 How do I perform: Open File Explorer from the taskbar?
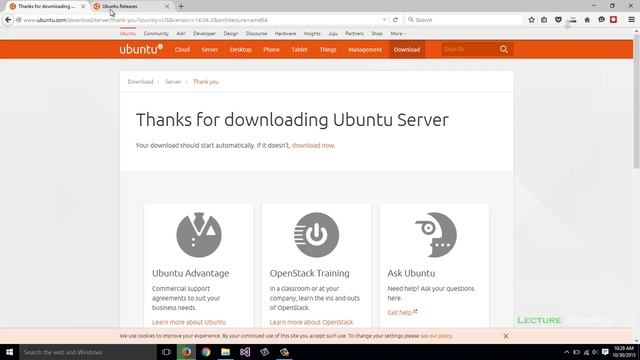pyautogui.click(x=225, y=352)
